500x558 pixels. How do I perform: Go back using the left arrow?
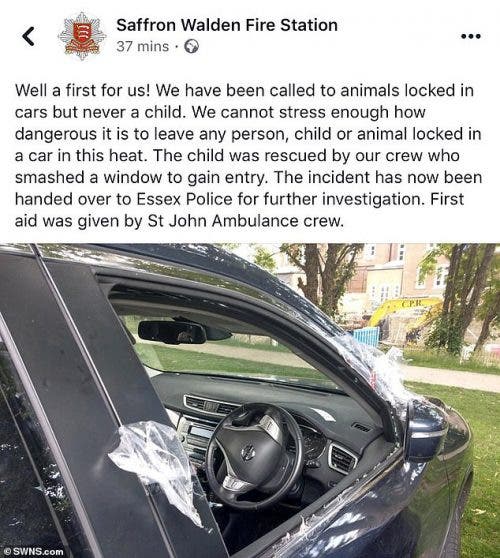(x=28, y=36)
